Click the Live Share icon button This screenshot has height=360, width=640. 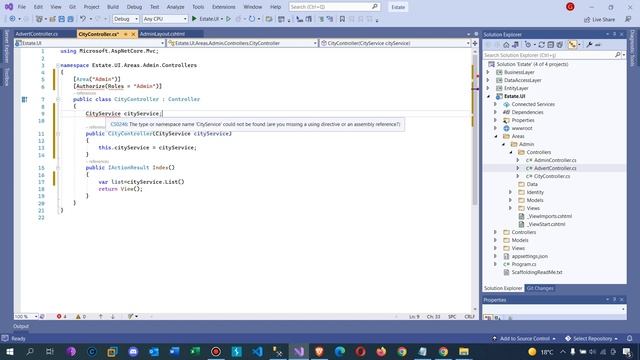(599, 19)
